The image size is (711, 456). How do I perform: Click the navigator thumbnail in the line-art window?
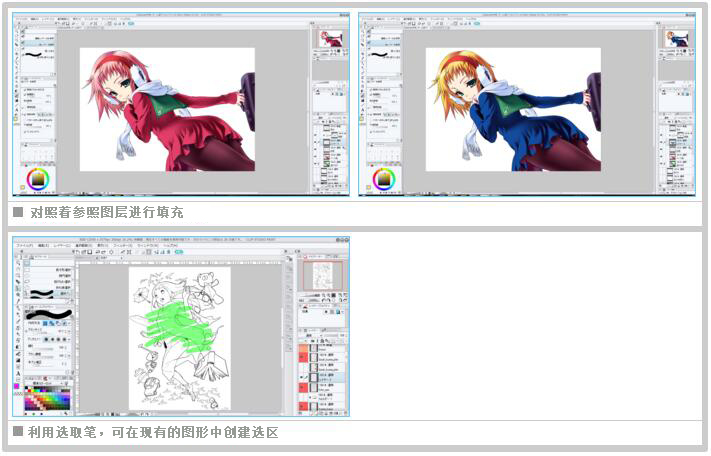point(323,276)
